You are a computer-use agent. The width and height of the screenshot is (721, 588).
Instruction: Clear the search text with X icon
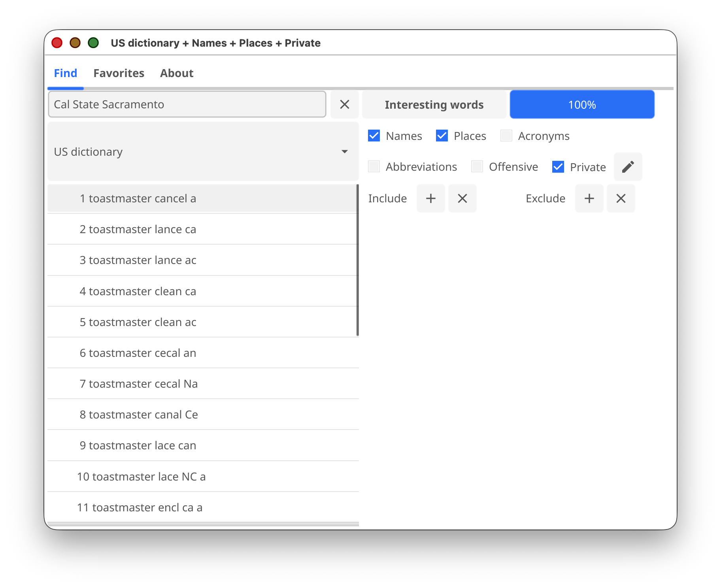[344, 104]
